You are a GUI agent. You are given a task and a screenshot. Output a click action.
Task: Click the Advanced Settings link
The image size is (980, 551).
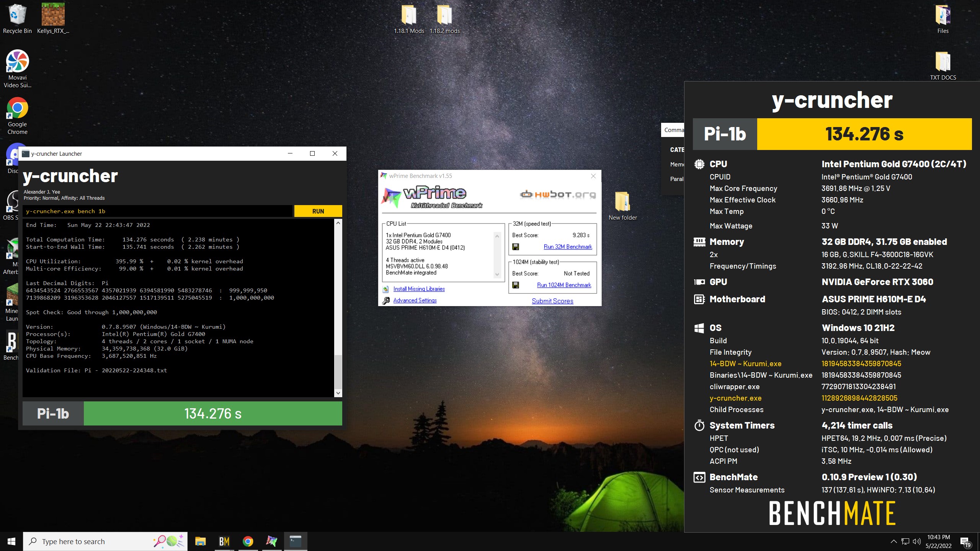(415, 300)
